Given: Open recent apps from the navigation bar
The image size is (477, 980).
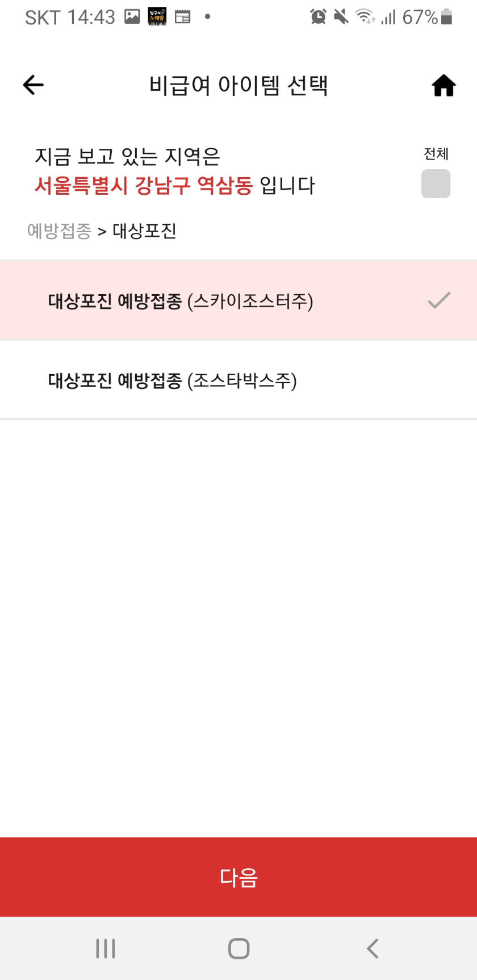Looking at the screenshot, I should 106,948.
